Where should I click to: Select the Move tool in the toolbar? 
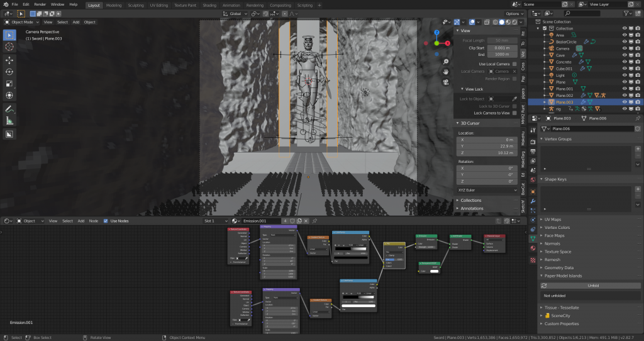point(10,60)
